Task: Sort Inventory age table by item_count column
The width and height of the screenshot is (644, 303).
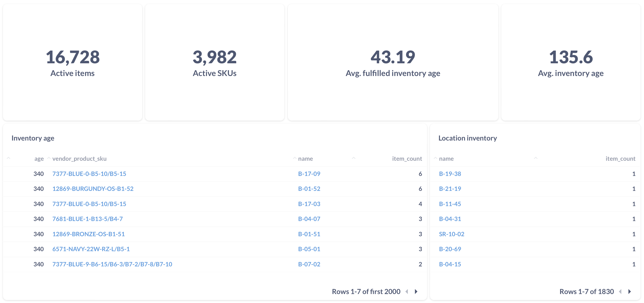Action: tap(407, 159)
